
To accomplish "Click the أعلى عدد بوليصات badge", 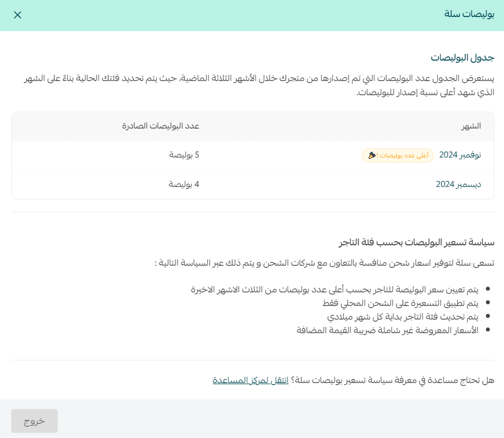I will tap(398, 155).
